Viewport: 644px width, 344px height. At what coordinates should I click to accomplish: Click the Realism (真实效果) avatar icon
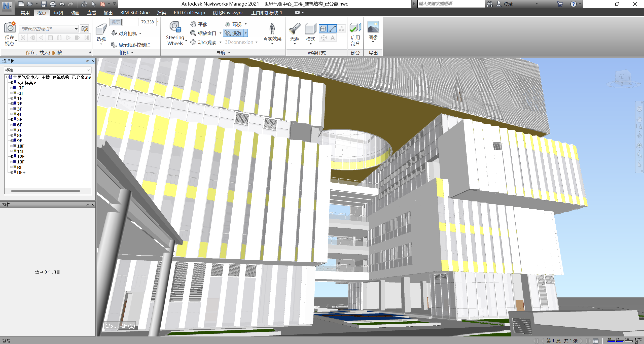point(272,29)
